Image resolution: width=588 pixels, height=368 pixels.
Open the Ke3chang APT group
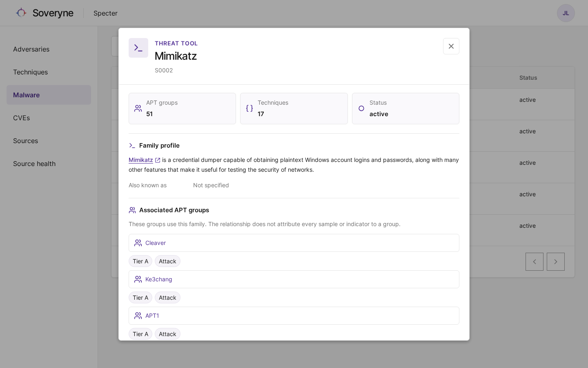pyautogui.click(x=294, y=279)
